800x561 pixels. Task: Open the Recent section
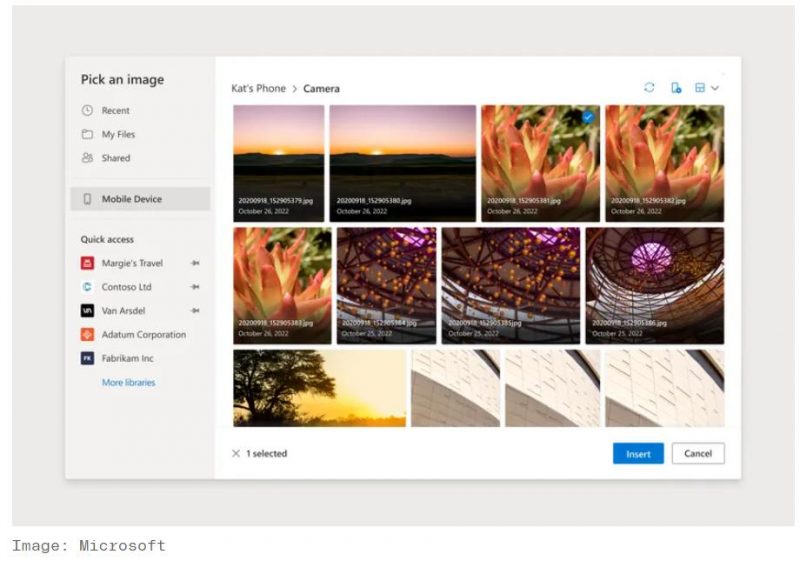click(x=115, y=111)
